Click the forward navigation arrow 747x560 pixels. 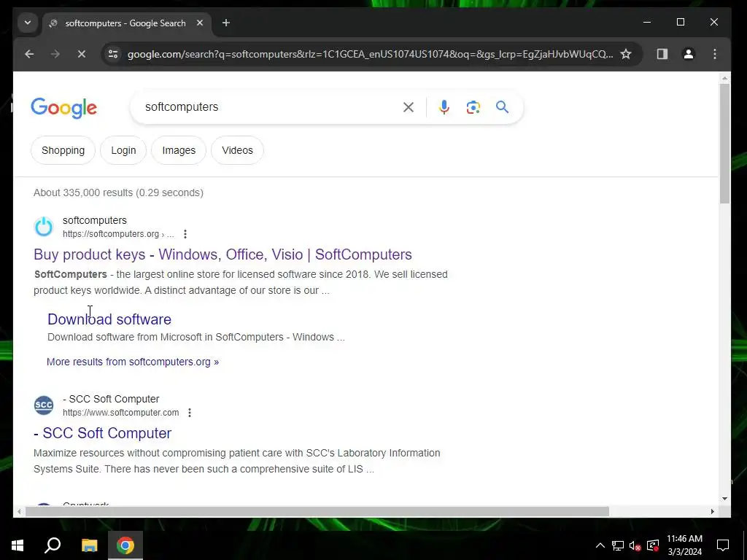click(x=55, y=54)
